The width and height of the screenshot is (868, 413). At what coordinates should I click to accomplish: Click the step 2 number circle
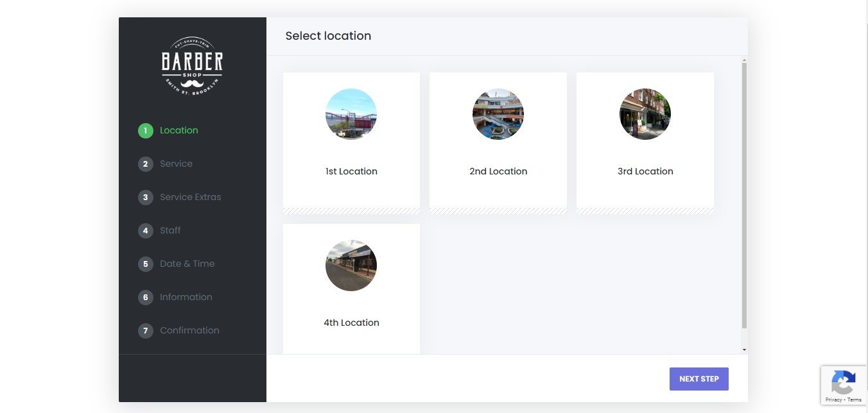tap(146, 164)
